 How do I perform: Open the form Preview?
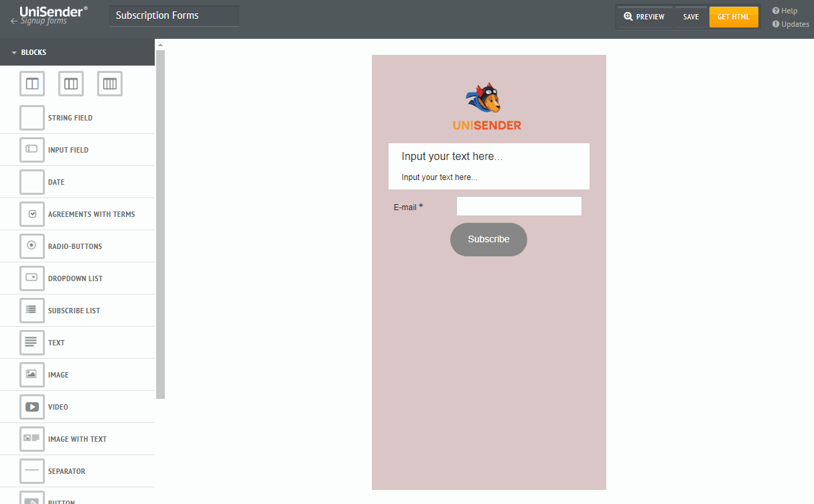[645, 17]
